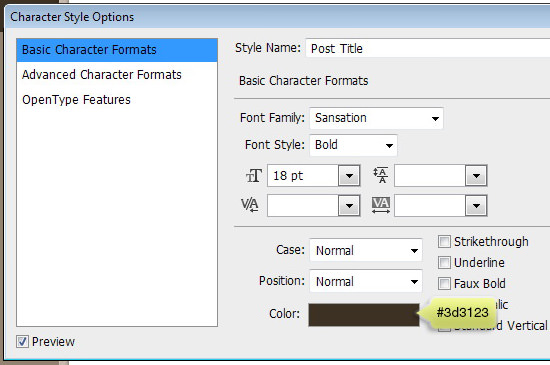Open the text Color swatch

click(364, 315)
